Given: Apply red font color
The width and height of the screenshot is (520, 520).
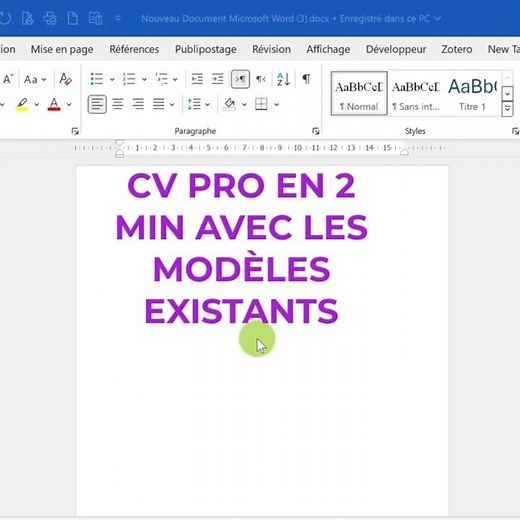Looking at the screenshot, I should (x=54, y=104).
